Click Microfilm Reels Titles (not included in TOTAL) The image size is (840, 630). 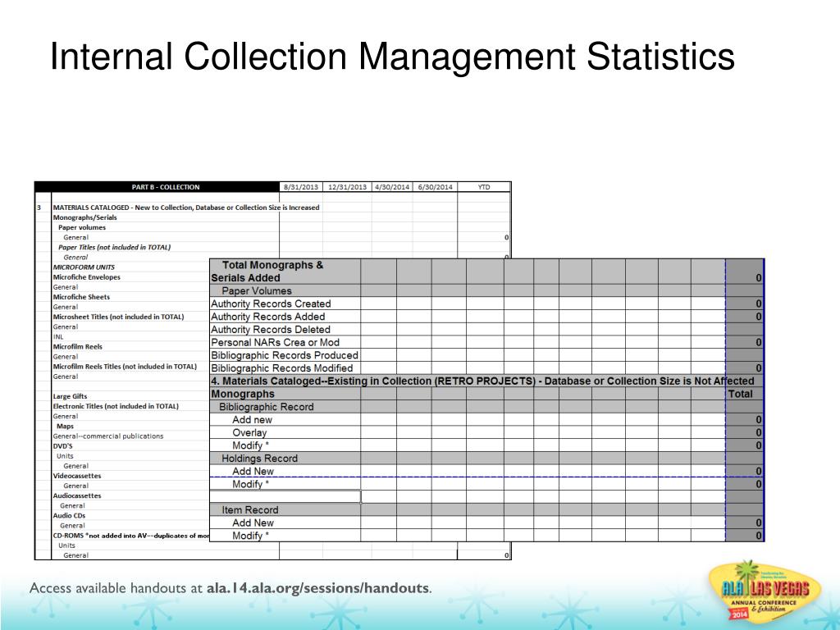[125, 367]
